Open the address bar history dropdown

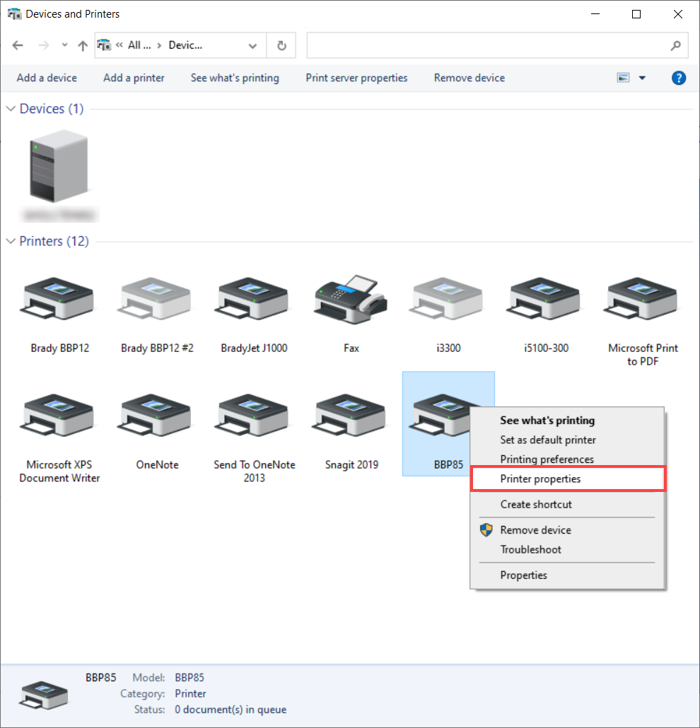pos(252,45)
